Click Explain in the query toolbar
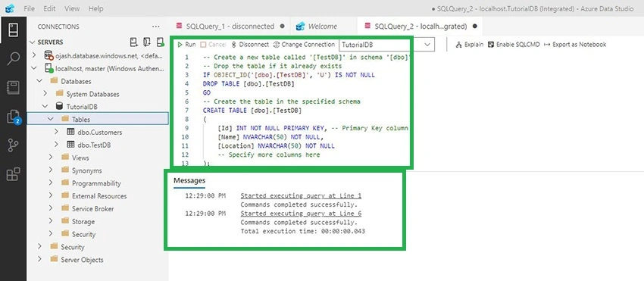 click(x=470, y=45)
